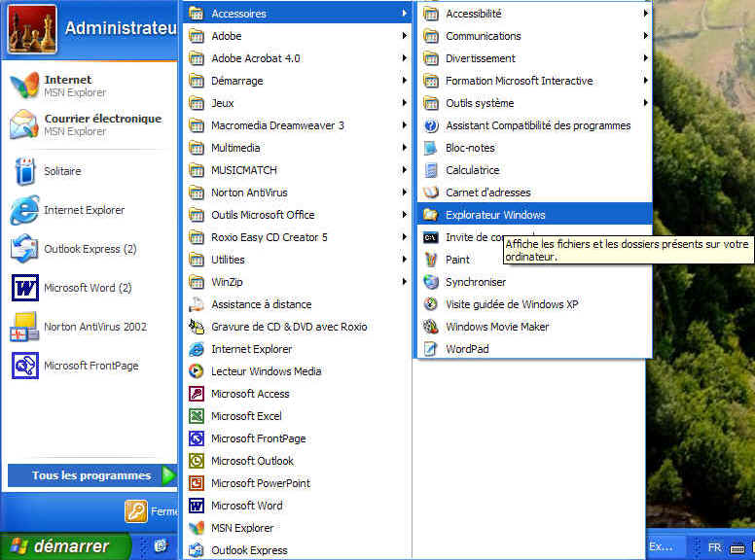Open Carnet d'adresses icon

430,192
